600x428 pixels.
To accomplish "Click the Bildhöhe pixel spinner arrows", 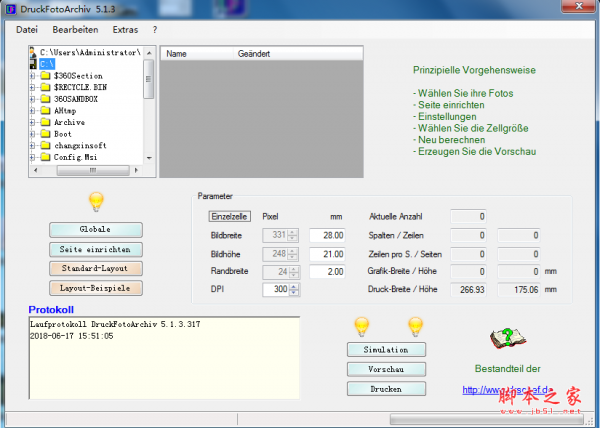I will pyautogui.click(x=293, y=254).
